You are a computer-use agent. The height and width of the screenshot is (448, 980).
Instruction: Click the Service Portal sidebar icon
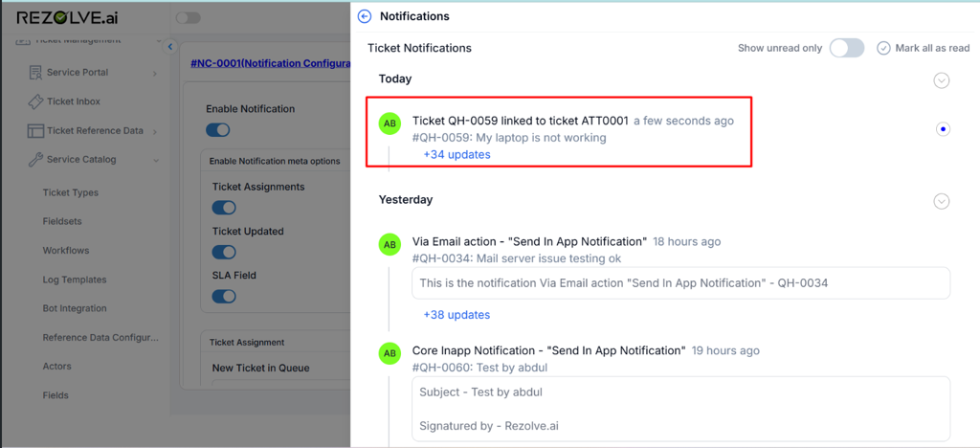click(x=36, y=73)
